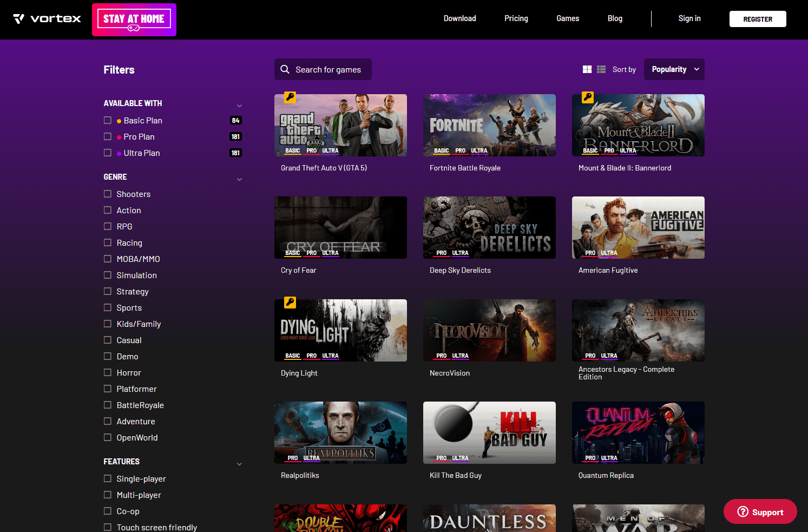Toggle the Racing genre filter

[x=108, y=242]
